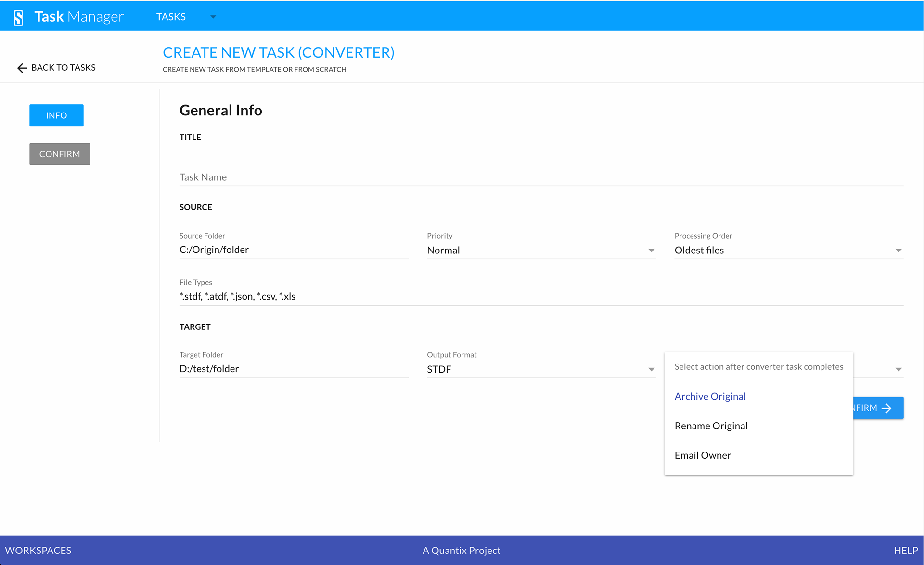The image size is (924, 565).
Task: Select Rename Original option
Action: point(711,426)
